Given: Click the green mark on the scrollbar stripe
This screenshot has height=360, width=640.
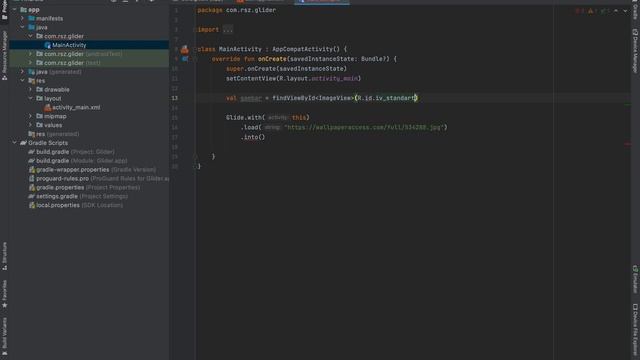Looking at the screenshot, I should point(627,105).
